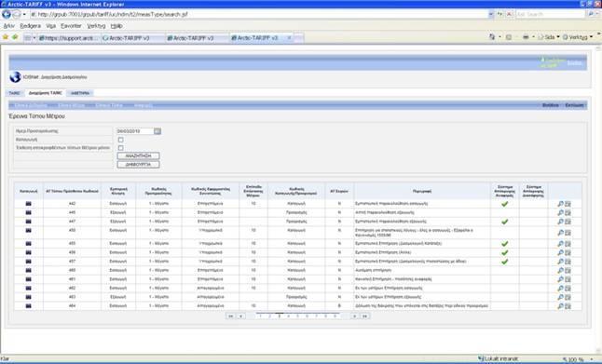Click the '1 - Μόνιμο' cell in row 442
Viewport: 602px width, 364px height.
pyautogui.click(x=158, y=204)
